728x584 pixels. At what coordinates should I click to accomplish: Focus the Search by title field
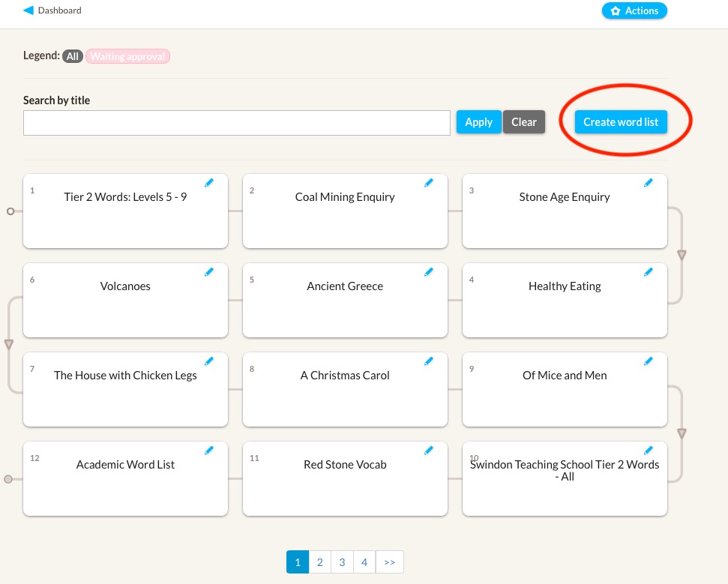(x=236, y=123)
